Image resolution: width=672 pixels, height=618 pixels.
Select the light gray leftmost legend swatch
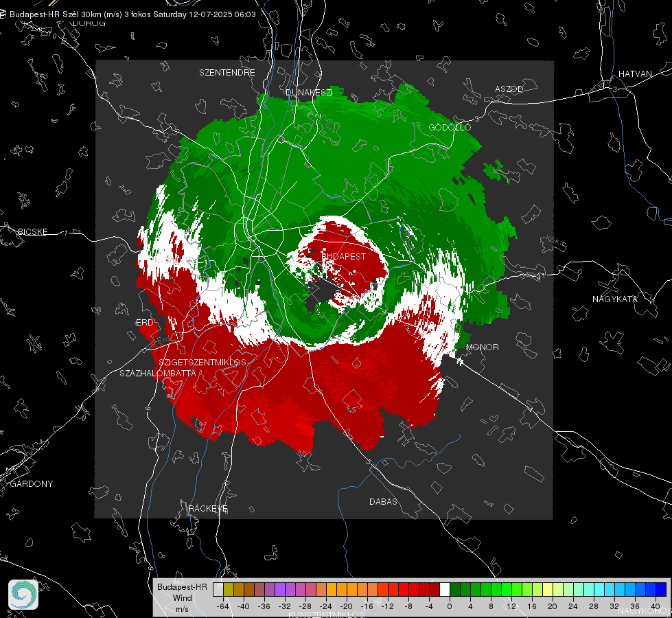click(218, 589)
